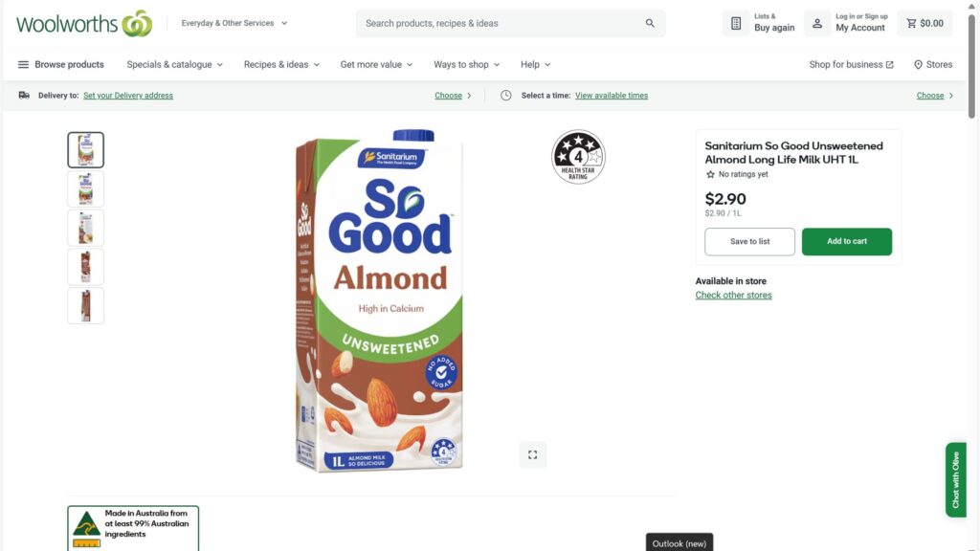Image resolution: width=980 pixels, height=551 pixels.
Task: Open My Account profile icon
Action: 817,23
